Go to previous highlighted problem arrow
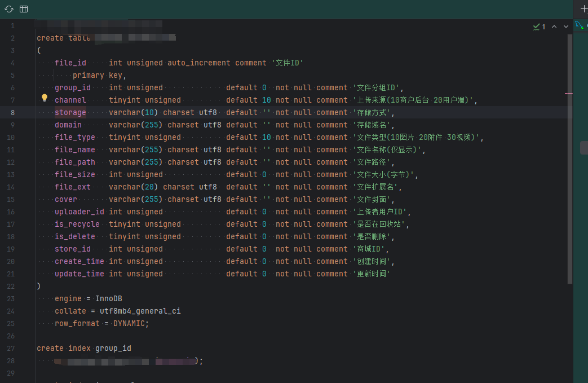Screen dimensions: 588x383 point(554,27)
